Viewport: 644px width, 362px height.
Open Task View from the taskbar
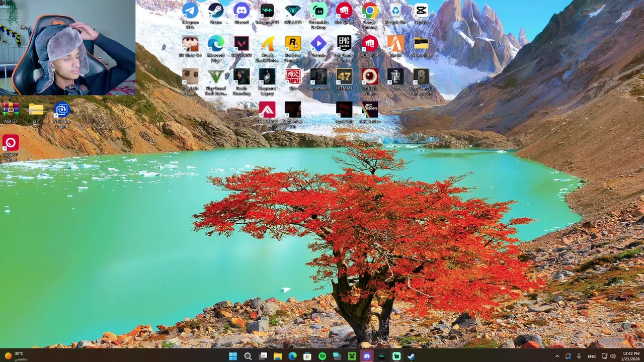263,356
